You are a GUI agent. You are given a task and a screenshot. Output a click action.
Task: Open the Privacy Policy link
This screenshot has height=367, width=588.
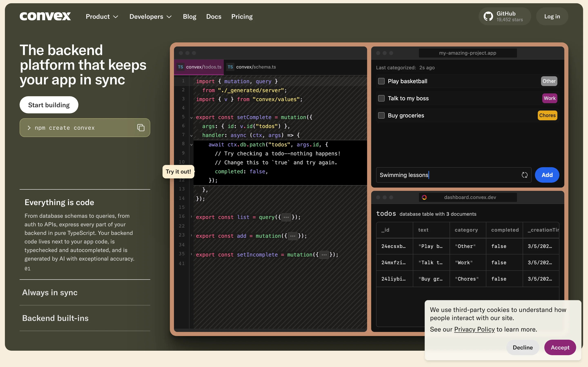coord(474,329)
